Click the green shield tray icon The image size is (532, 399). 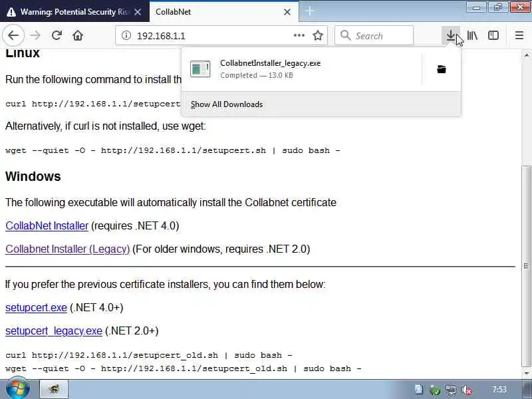[x=435, y=390]
